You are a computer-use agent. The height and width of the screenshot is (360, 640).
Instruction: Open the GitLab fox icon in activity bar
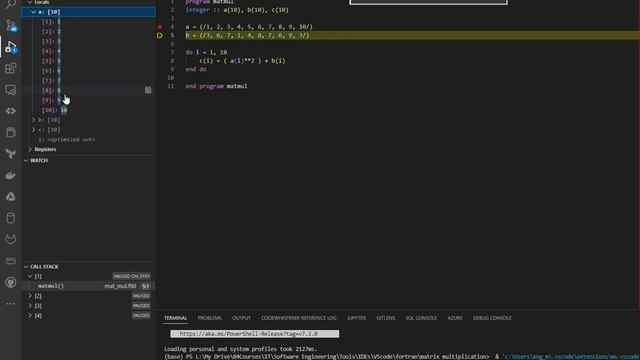(11, 239)
